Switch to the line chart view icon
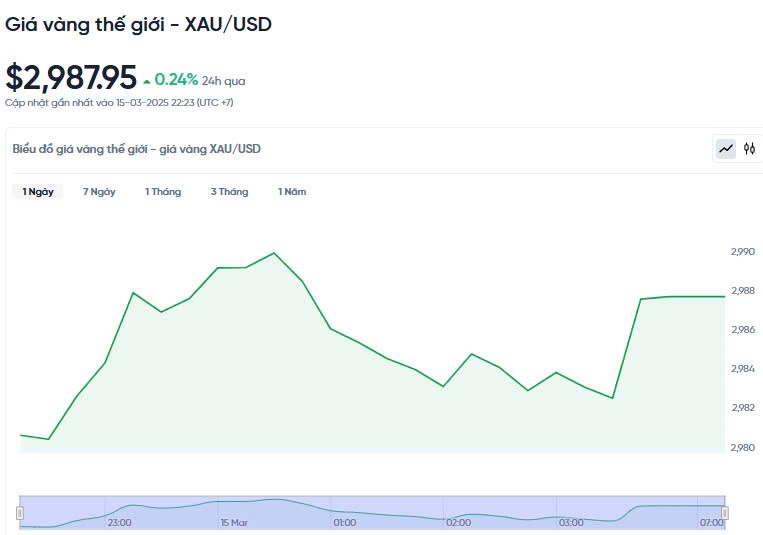 point(726,149)
